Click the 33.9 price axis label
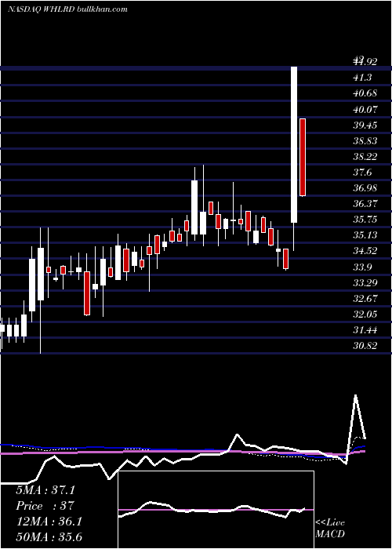The width and height of the screenshot is (392, 549). coord(362,267)
